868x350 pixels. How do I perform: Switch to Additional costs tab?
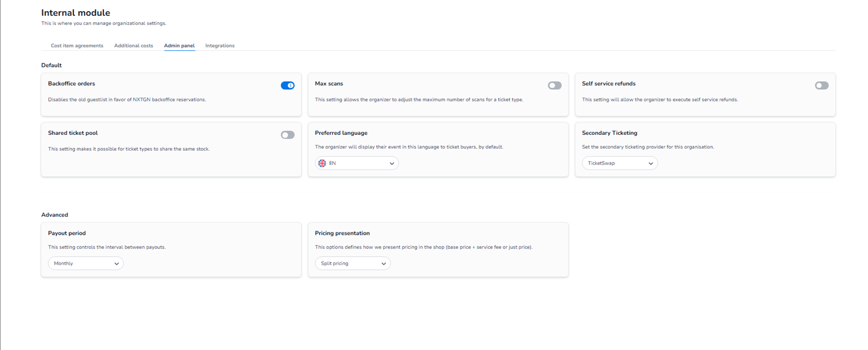tap(133, 46)
